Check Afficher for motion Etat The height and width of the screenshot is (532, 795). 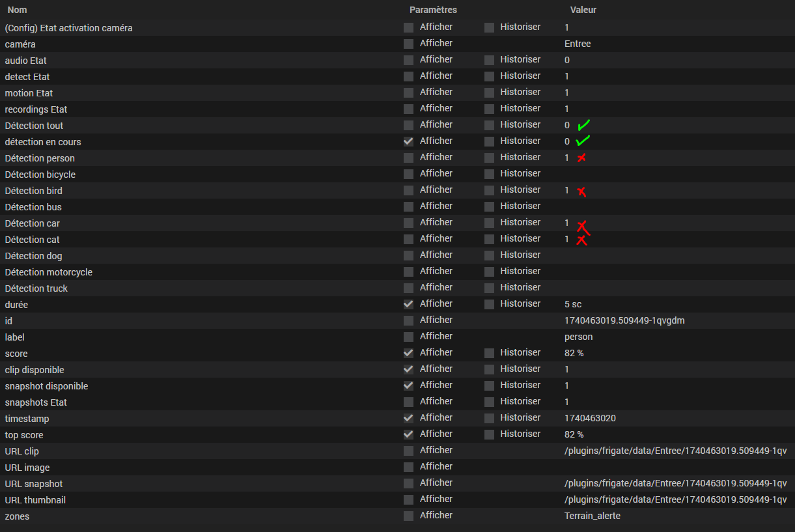tap(408, 92)
